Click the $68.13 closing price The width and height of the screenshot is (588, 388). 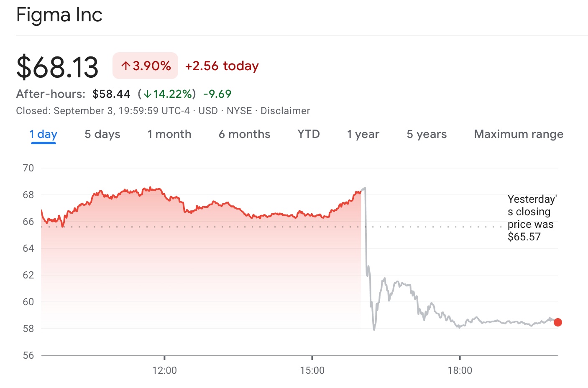57,67
